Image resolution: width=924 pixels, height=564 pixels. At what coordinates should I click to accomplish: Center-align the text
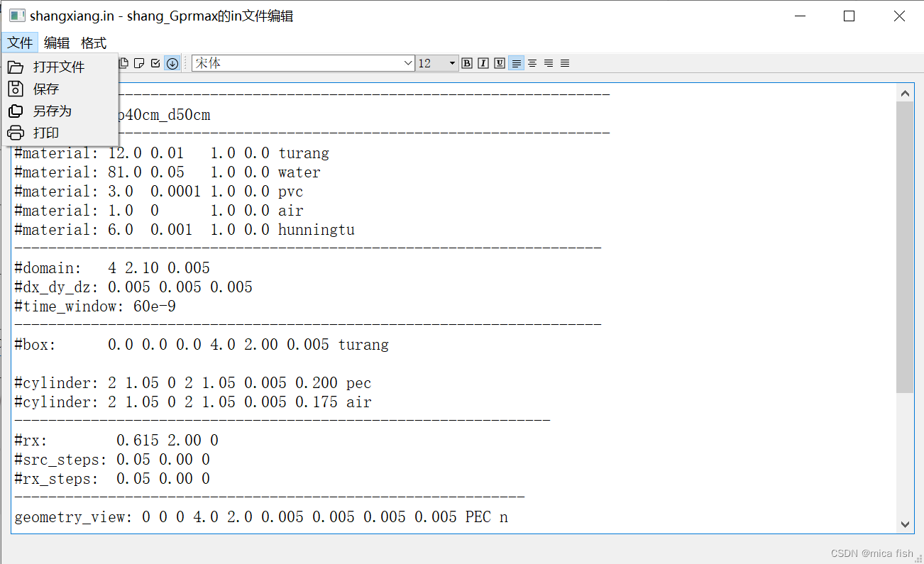pyautogui.click(x=532, y=63)
